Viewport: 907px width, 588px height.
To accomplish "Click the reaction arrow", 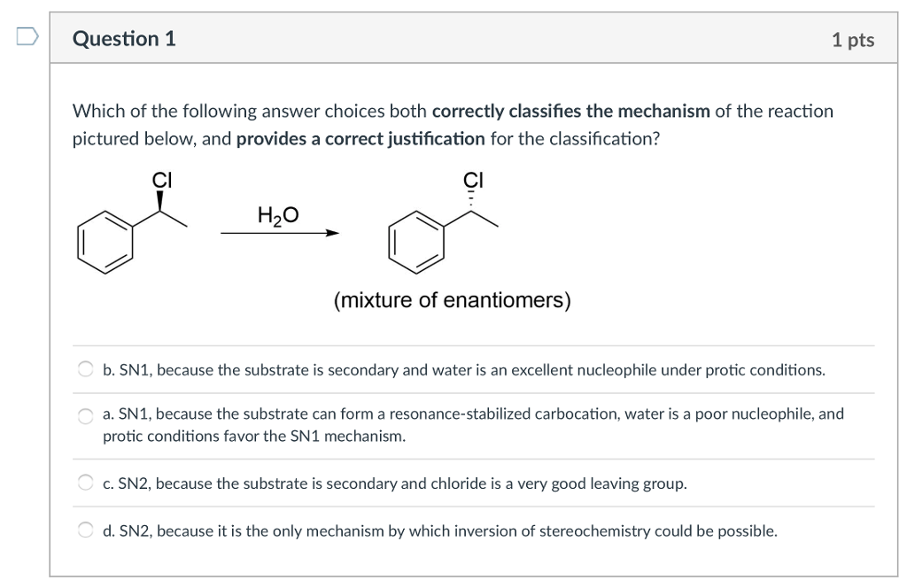I will [280, 233].
